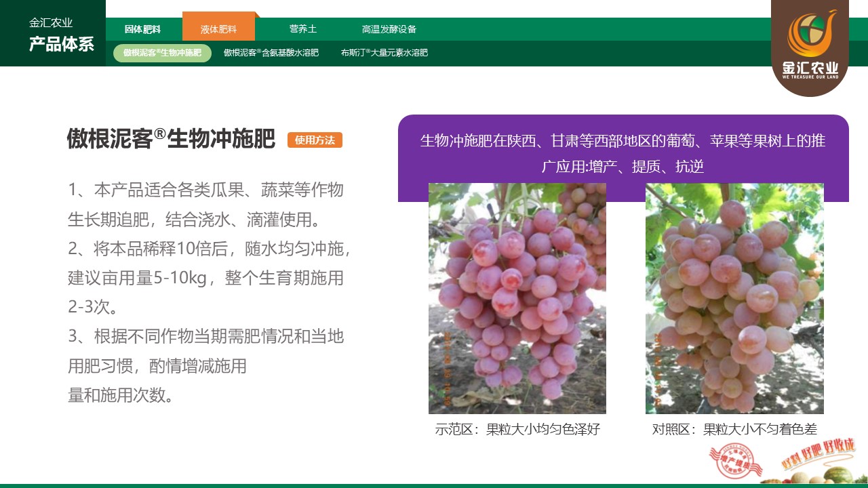Switch to the 营养土 tab
This screenshot has width=868, height=488.
point(303,29)
